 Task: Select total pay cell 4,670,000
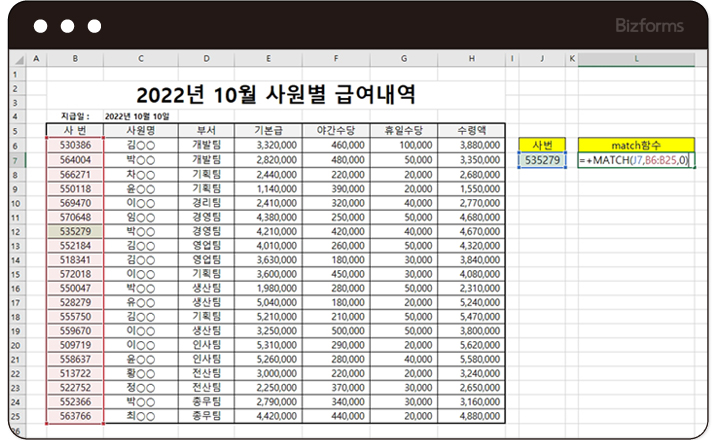click(x=471, y=231)
